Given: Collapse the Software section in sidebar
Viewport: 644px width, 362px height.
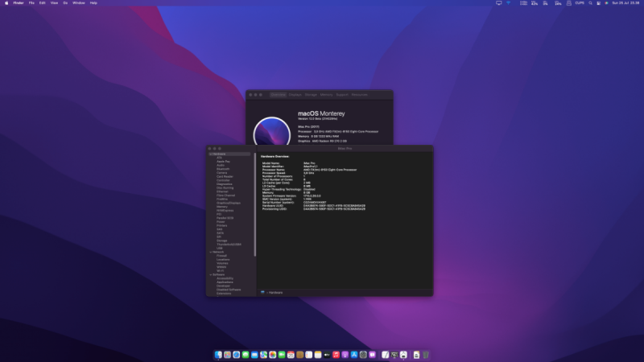Looking at the screenshot, I should (x=210, y=274).
